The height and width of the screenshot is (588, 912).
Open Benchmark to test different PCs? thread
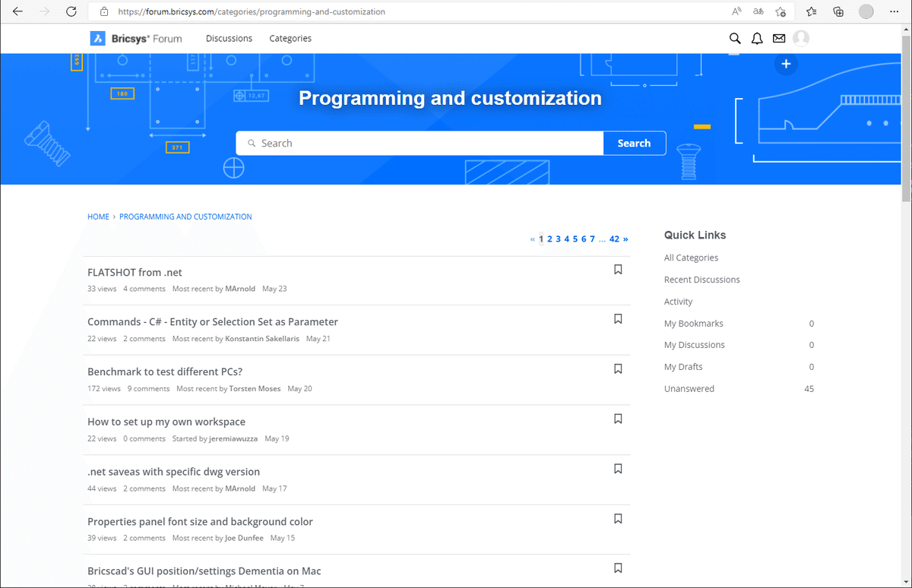point(165,371)
